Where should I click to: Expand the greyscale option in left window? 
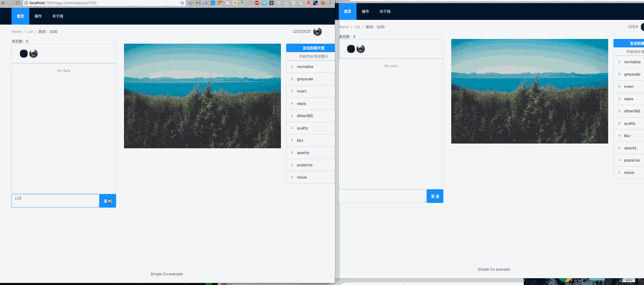click(305, 79)
